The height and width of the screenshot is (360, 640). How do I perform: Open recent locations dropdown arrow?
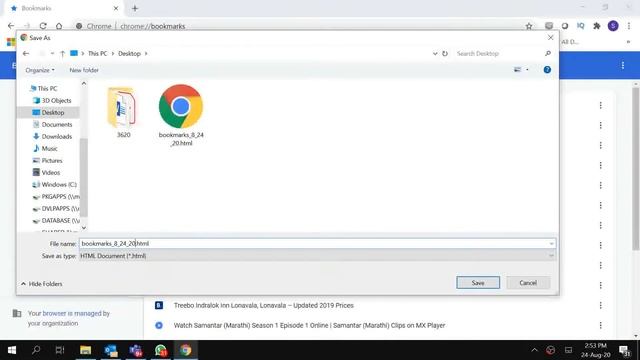(52, 53)
